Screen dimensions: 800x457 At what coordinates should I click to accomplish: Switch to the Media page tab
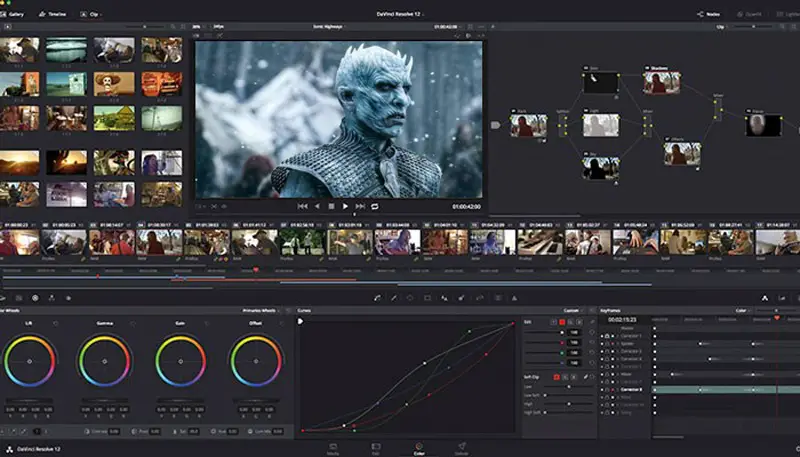tap(333, 449)
